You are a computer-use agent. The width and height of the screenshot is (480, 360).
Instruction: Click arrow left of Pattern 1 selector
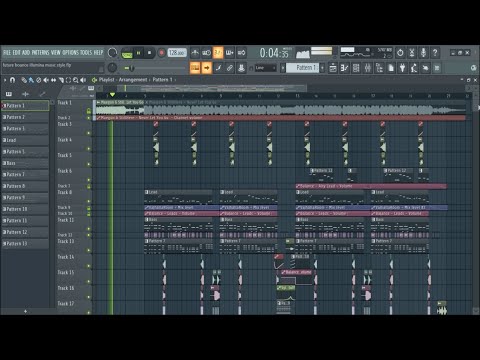pyautogui.click(x=283, y=68)
